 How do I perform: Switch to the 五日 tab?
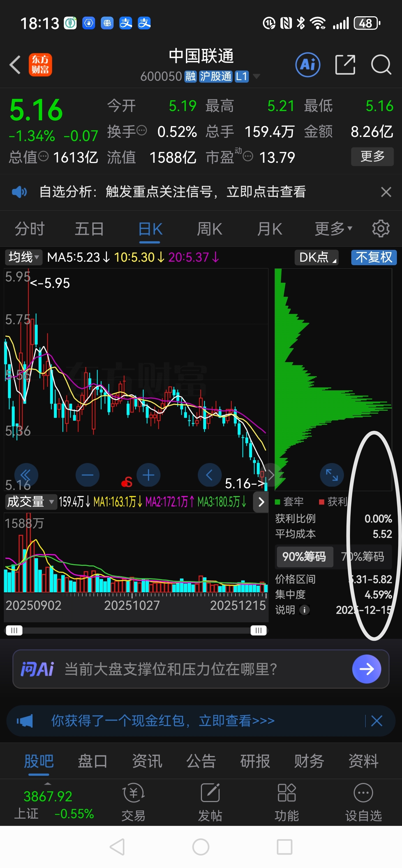(x=89, y=229)
